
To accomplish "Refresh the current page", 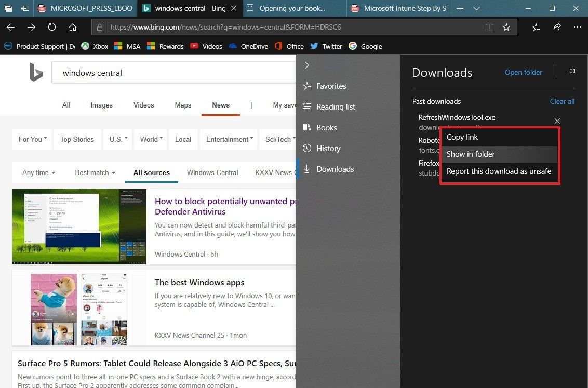I will 51,27.
